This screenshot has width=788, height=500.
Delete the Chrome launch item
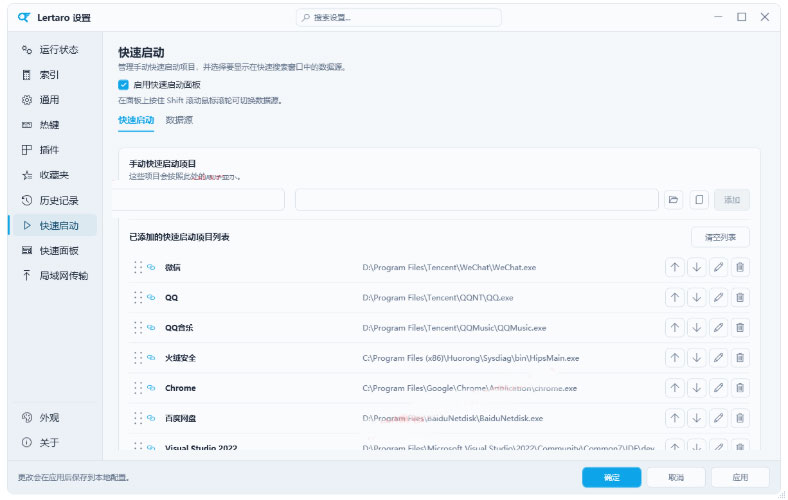(x=740, y=388)
